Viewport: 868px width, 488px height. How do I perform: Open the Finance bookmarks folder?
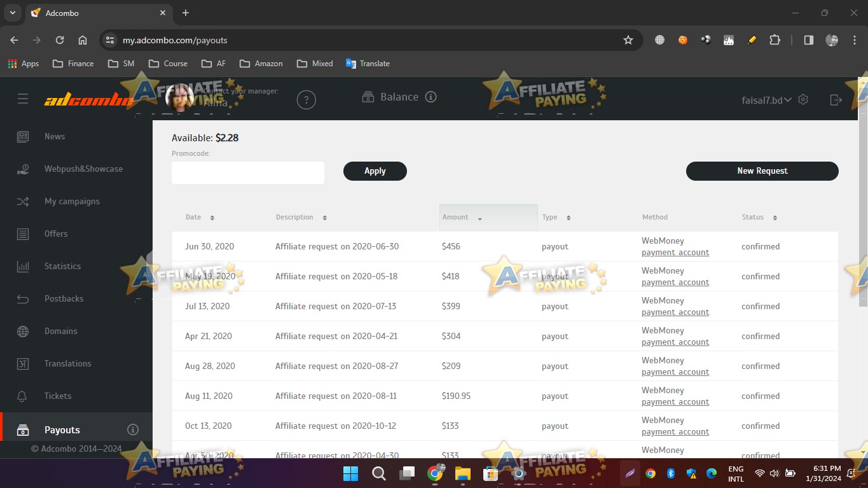pyautogui.click(x=73, y=64)
